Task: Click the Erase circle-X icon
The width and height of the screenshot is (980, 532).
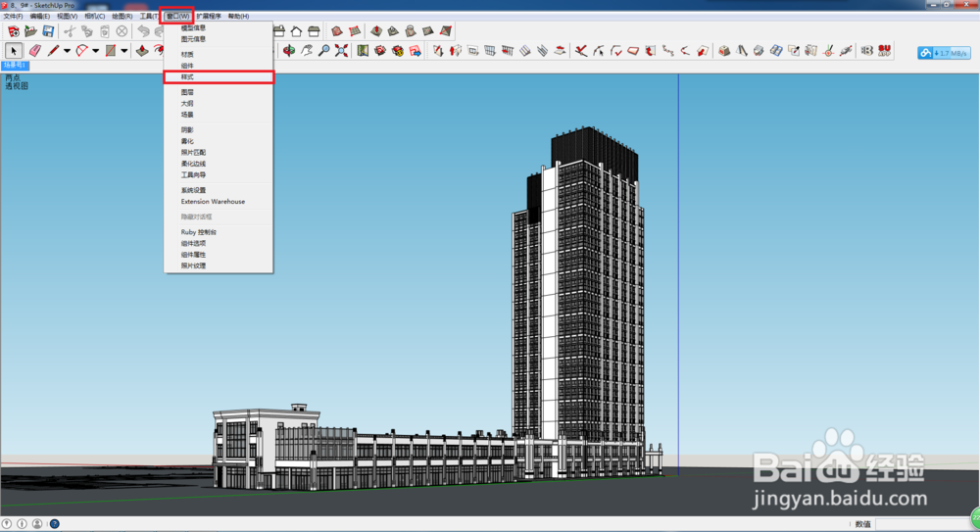Action: [122, 31]
